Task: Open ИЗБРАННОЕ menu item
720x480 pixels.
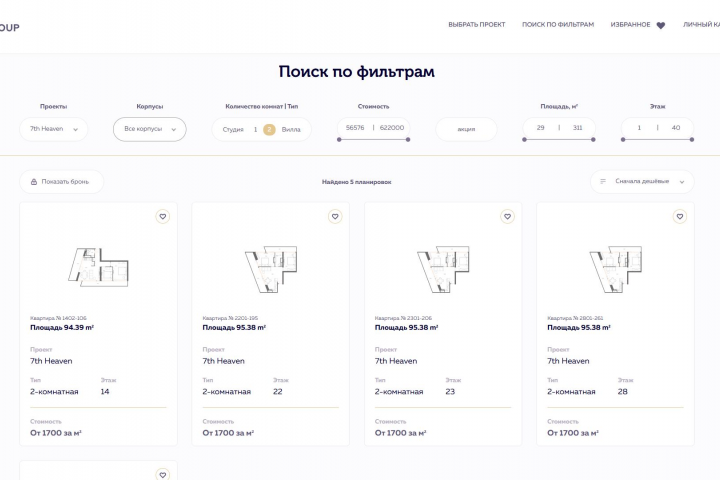Action: 630,25
